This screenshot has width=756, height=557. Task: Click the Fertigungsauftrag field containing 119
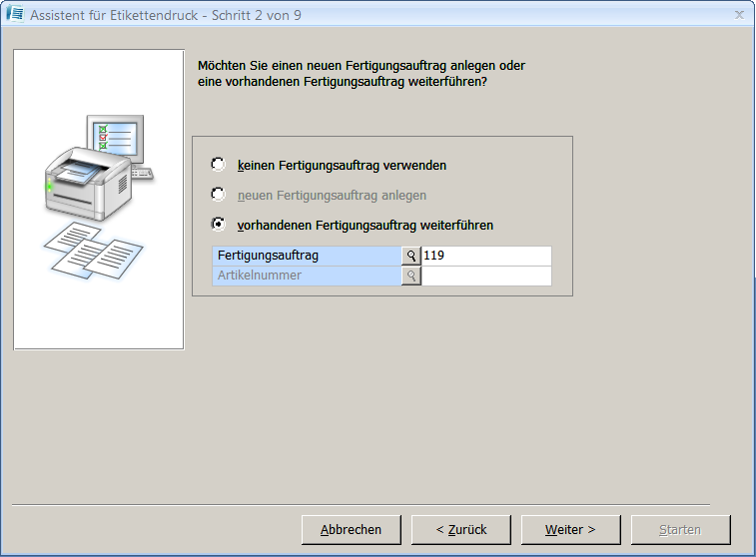pos(485,257)
